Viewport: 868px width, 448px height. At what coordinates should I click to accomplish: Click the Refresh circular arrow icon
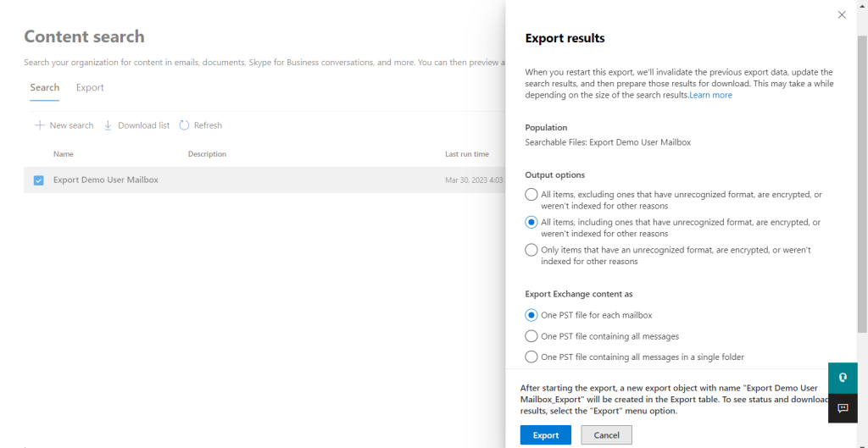[x=184, y=125]
